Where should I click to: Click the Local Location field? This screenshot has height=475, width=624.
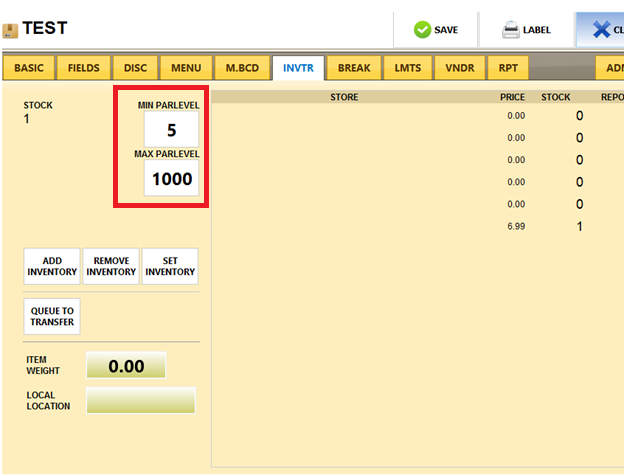140,400
